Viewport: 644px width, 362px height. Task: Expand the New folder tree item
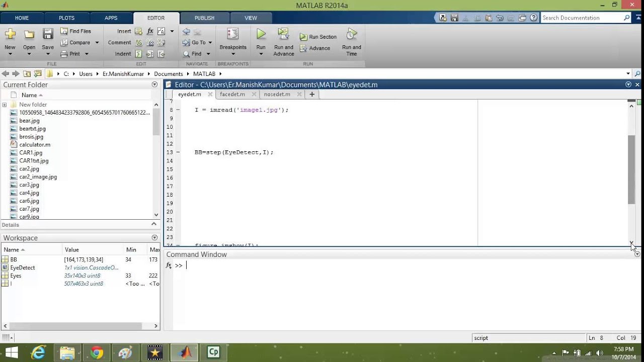click(5, 105)
